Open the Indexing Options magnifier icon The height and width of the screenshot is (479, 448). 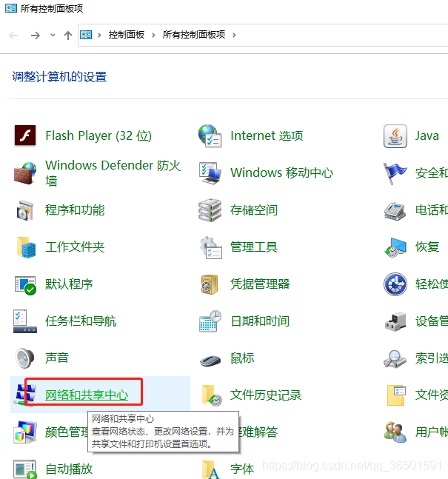(395, 359)
